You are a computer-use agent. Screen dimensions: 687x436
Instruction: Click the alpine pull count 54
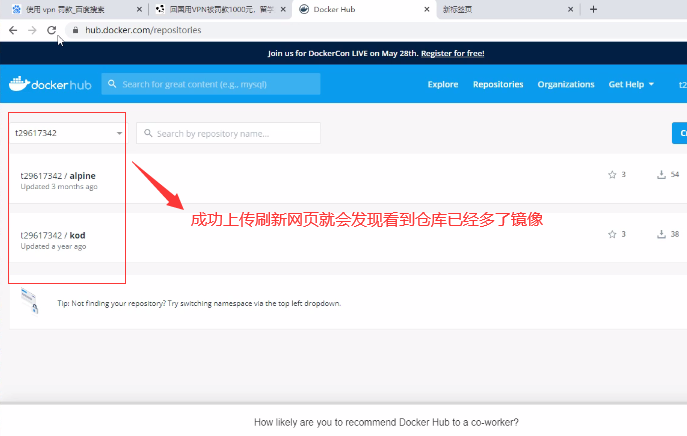point(675,175)
